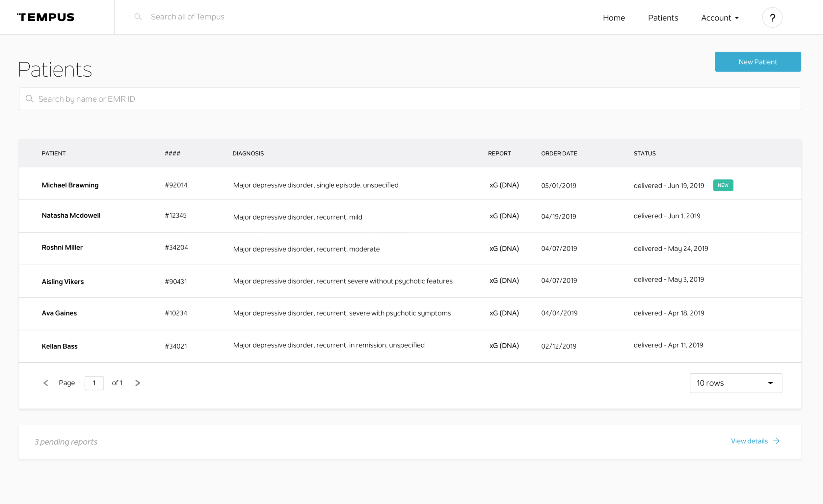823x504 pixels.
Task: Open Kellan Bass patient row
Action: tap(60, 346)
